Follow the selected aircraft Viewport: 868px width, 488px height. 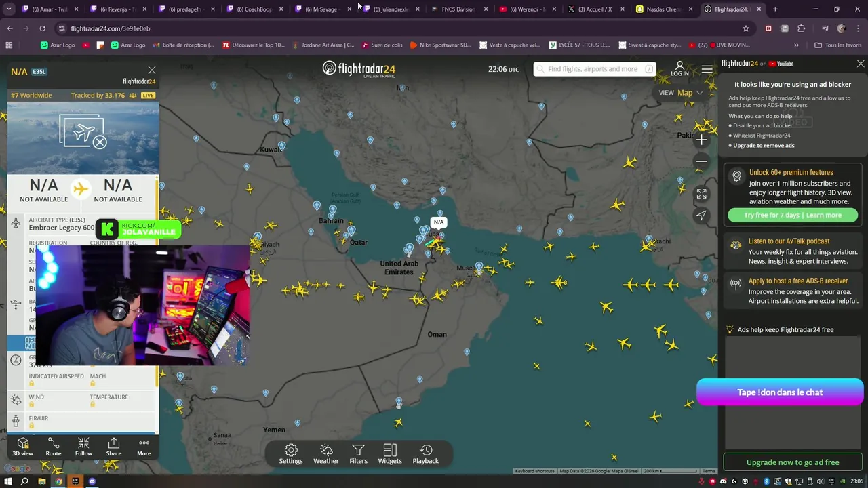click(83, 447)
